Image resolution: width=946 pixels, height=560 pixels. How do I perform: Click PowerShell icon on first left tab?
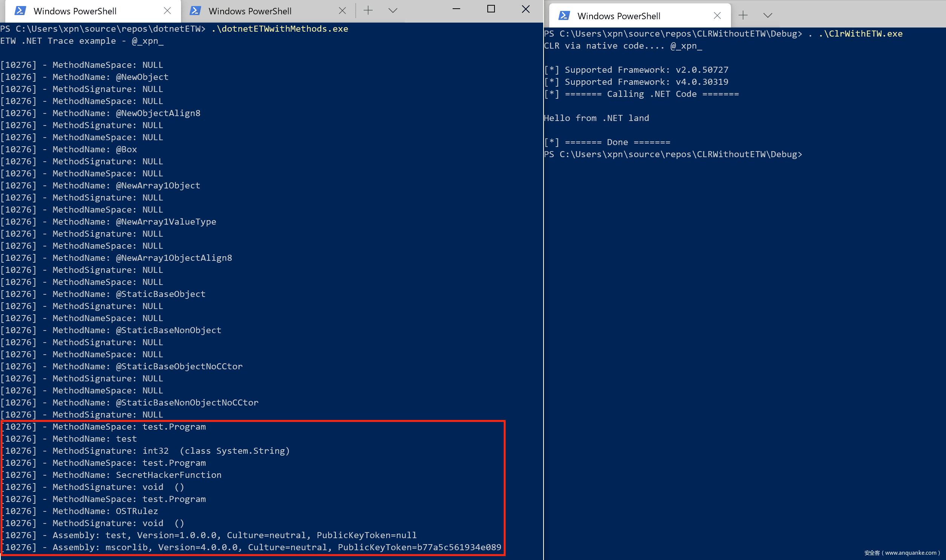20,11
